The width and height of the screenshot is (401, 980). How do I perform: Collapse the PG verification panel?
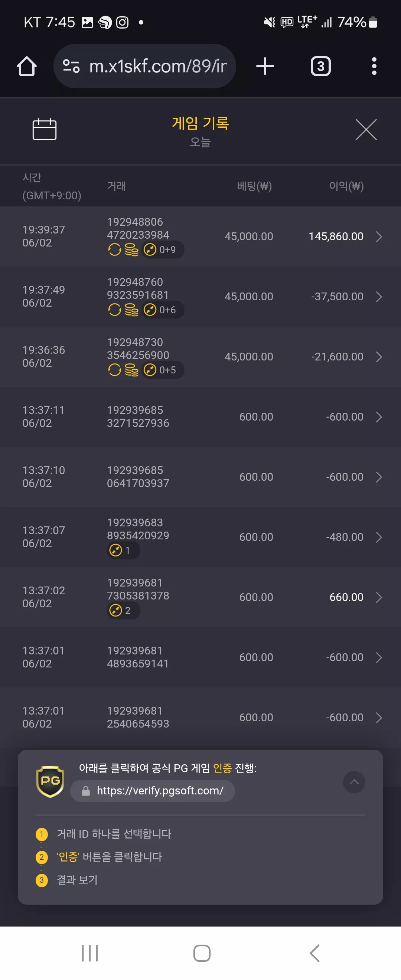[354, 782]
